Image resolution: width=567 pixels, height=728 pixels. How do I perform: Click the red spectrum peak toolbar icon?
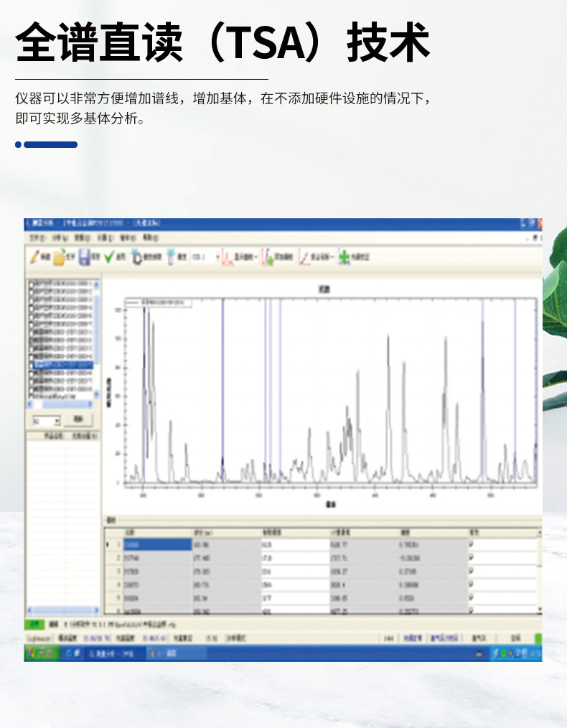coord(228,257)
